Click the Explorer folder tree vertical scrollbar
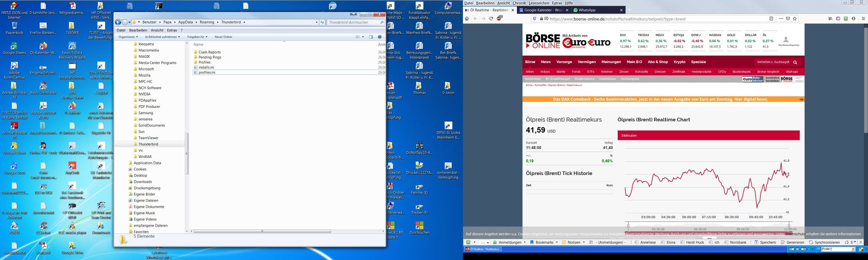The width and height of the screenshot is (868, 260). (187, 153)
